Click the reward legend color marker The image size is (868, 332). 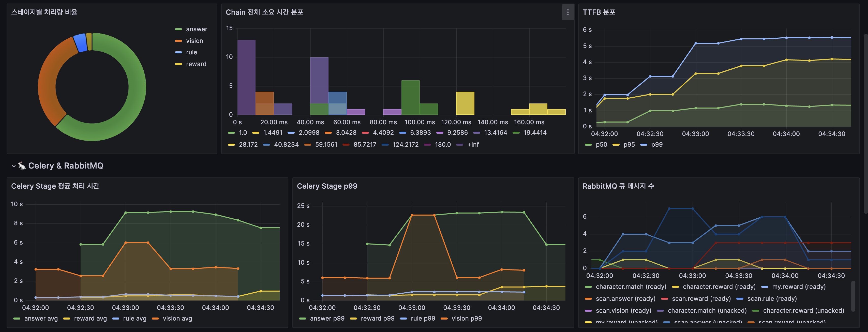(x=178, y=64)
